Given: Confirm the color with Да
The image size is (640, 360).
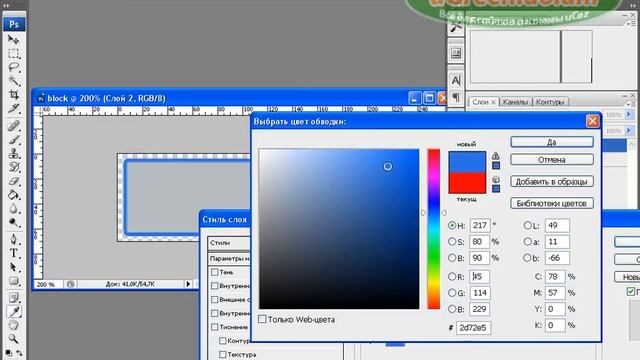Looking at the screenshot, I should tap(552, 142).
